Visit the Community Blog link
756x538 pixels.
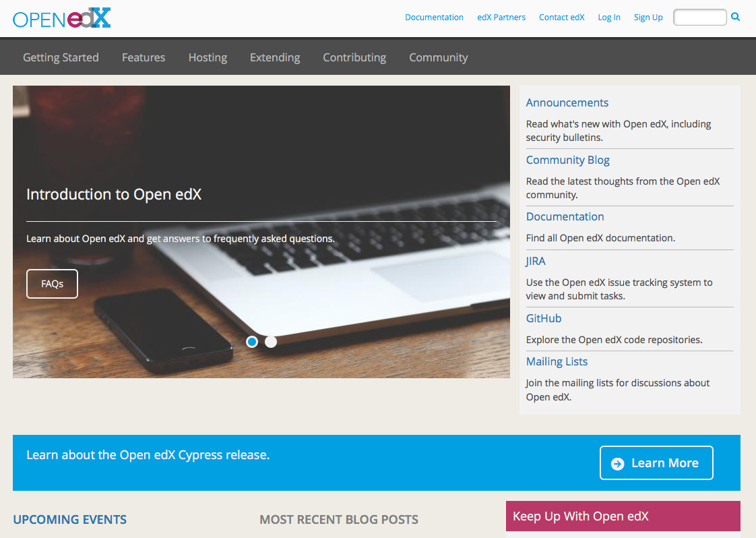click(567, 160)
